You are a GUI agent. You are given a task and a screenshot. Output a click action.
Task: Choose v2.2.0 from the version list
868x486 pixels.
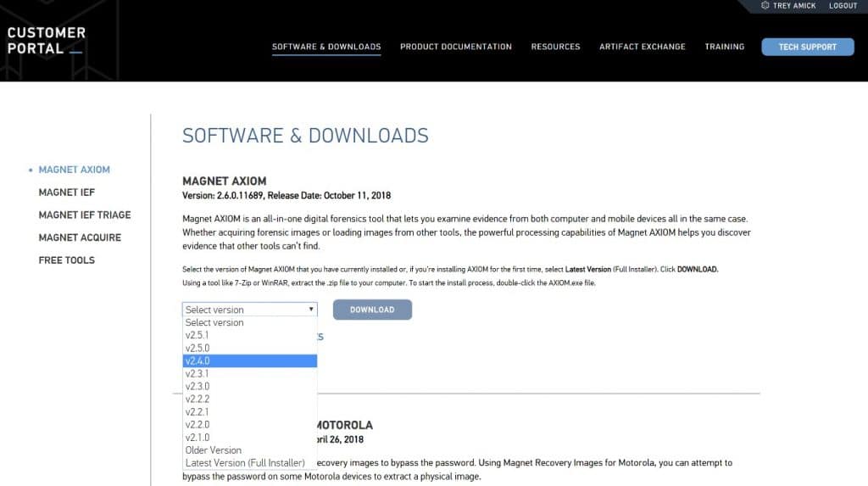pyautogui.click(x=250, y=424)
